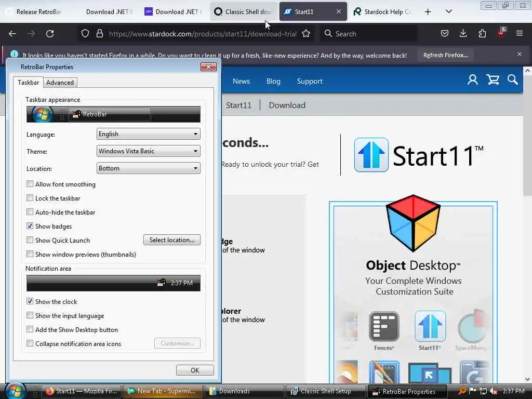
Task: Open Support in Stardock navigation
Action: click(310, 81)
